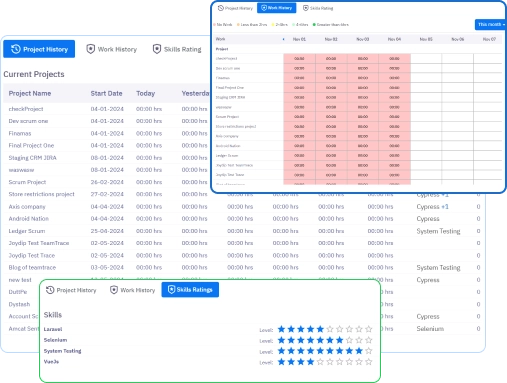
Task: Click Finemas row in Current Projects
Action: tap(20, 133)
